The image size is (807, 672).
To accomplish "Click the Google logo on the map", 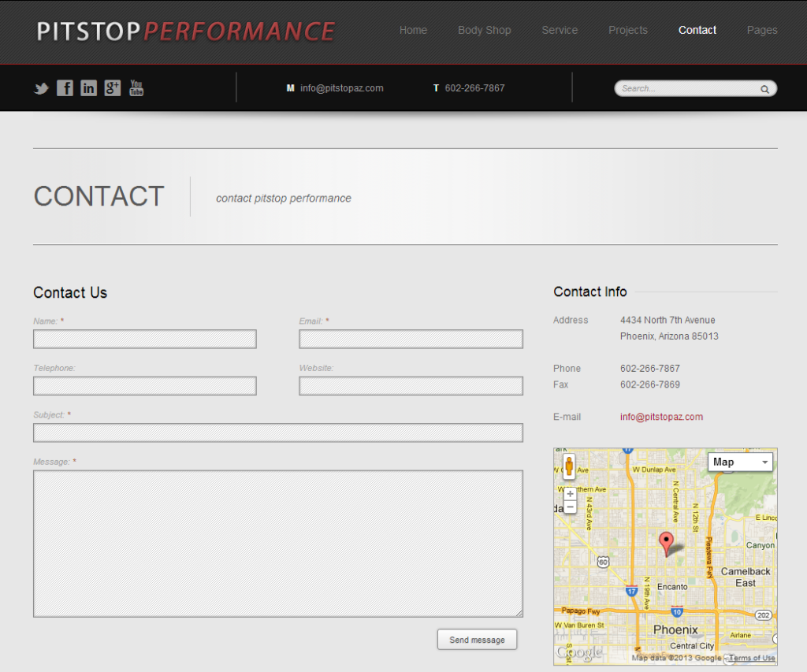I will [x=579, y=652].
